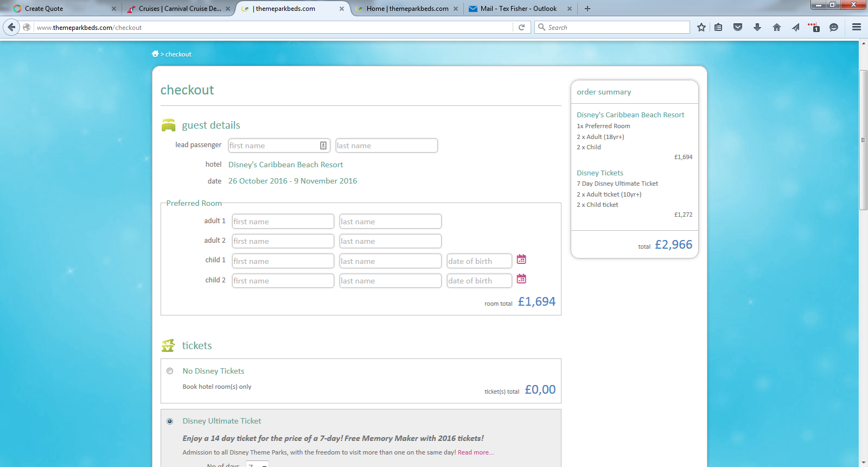Click the child 1 date of birth field
This screenshot has width=868, height=467.
click(x=479, y=261)
